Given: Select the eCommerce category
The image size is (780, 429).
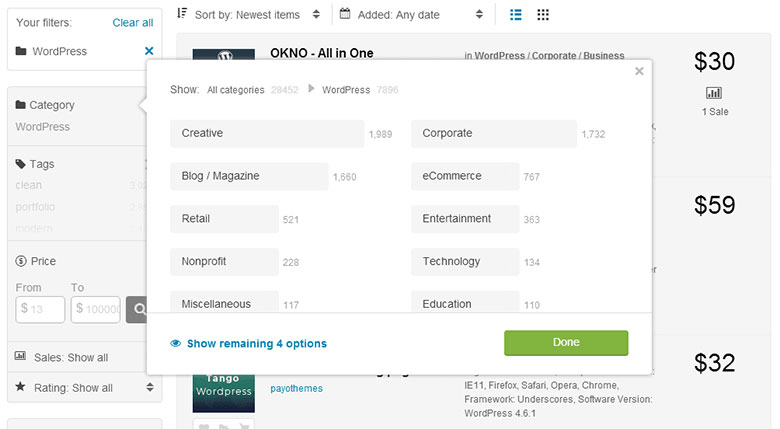Looking at the screenshot, I should click(x=464, y=176).
